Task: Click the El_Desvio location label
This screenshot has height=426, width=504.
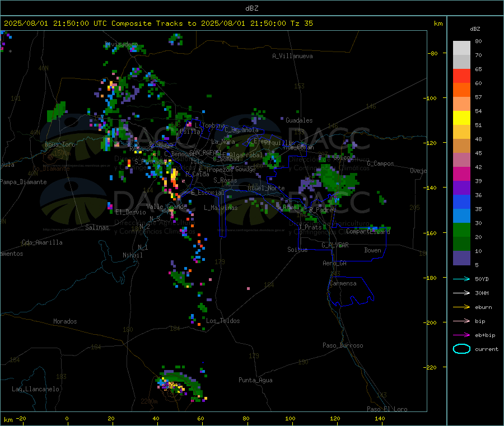Action: pyautogui.click(x=130, y=212)
